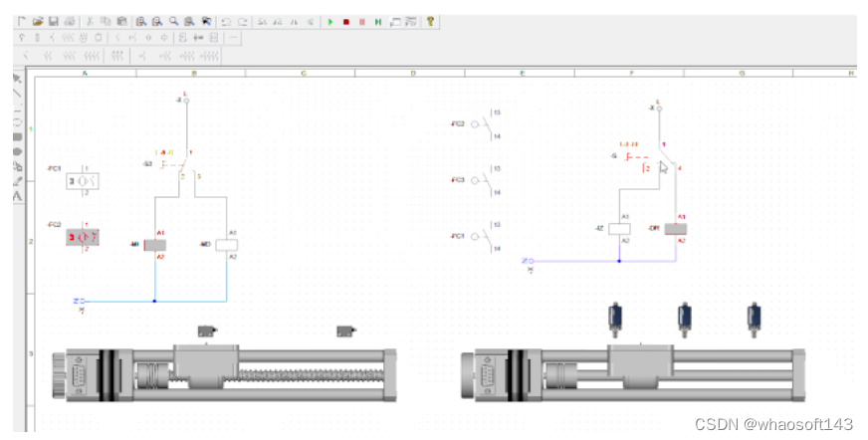Step the simulation forward

tap(378, 22)
